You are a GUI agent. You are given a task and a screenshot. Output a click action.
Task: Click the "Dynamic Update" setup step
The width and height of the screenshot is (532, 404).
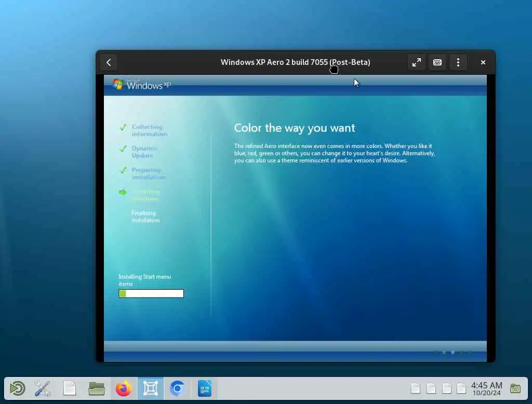pyautogui.click(x=144, y=152)
